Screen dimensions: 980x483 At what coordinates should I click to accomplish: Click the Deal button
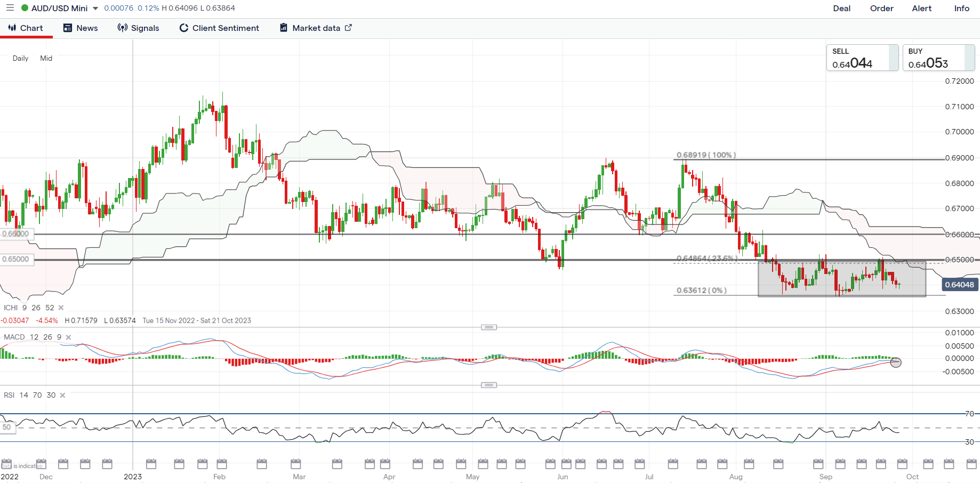click(842, 9)
